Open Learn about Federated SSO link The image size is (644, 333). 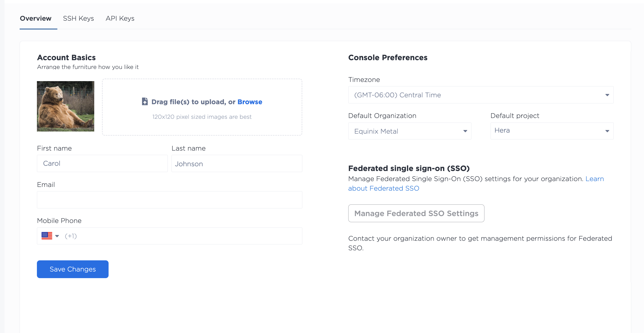[x=384, y=188]
